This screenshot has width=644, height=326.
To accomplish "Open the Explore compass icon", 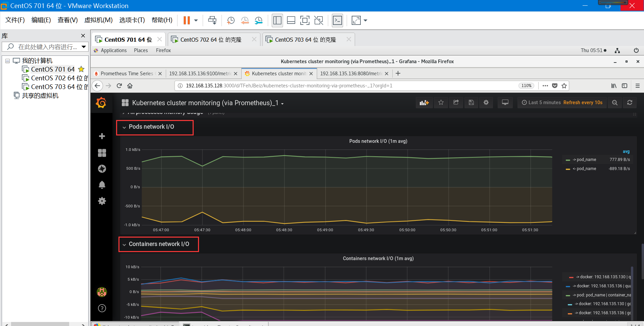I will pyautogui.click(x=102, y=169).
